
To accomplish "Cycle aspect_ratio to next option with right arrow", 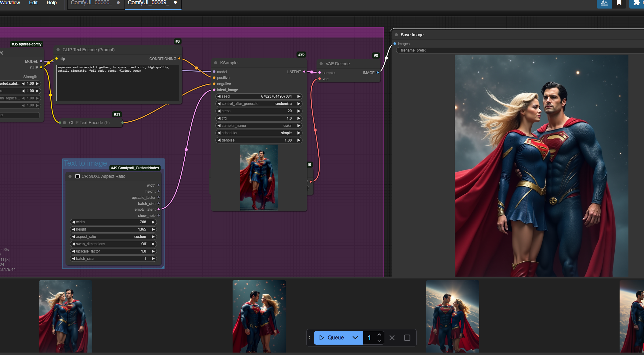I will pyautogui.click(x=153, y=237).
